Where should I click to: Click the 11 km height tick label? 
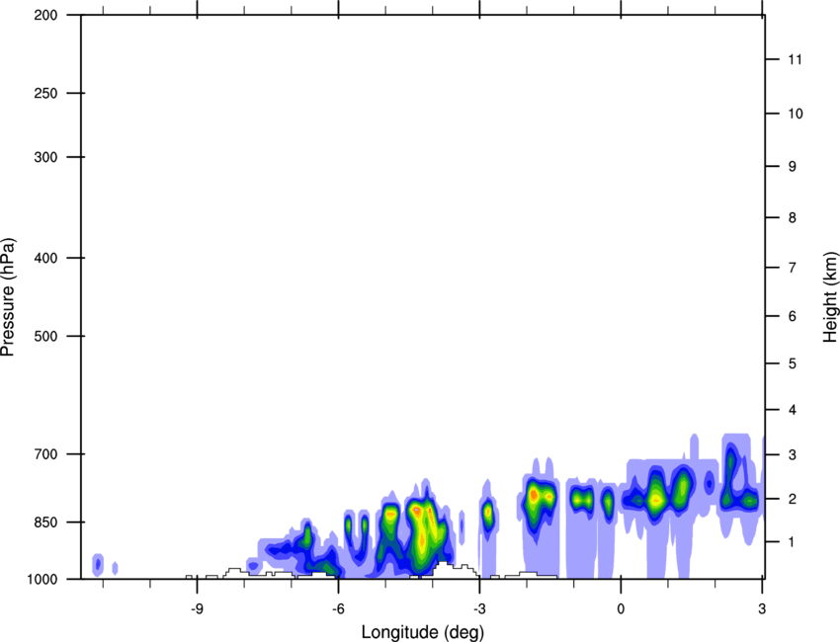point(795,60)
